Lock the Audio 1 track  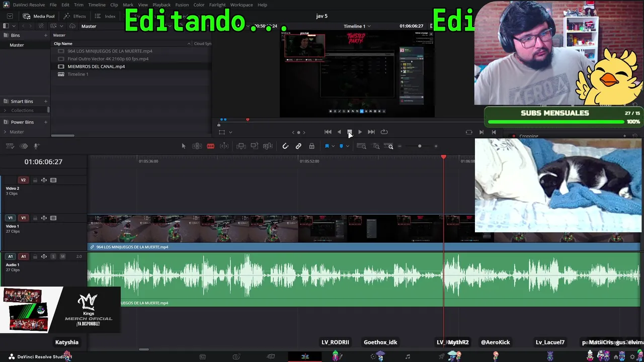[35, 256]
